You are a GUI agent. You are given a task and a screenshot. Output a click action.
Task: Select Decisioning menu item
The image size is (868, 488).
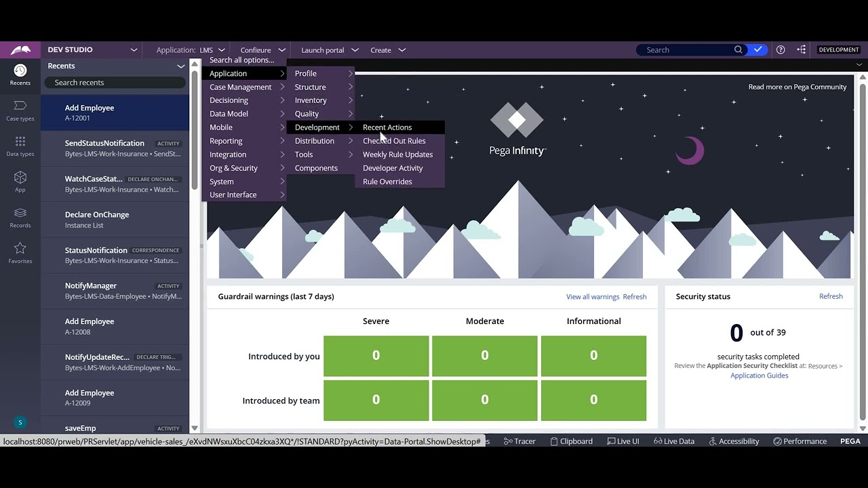[x=245, y=100]
